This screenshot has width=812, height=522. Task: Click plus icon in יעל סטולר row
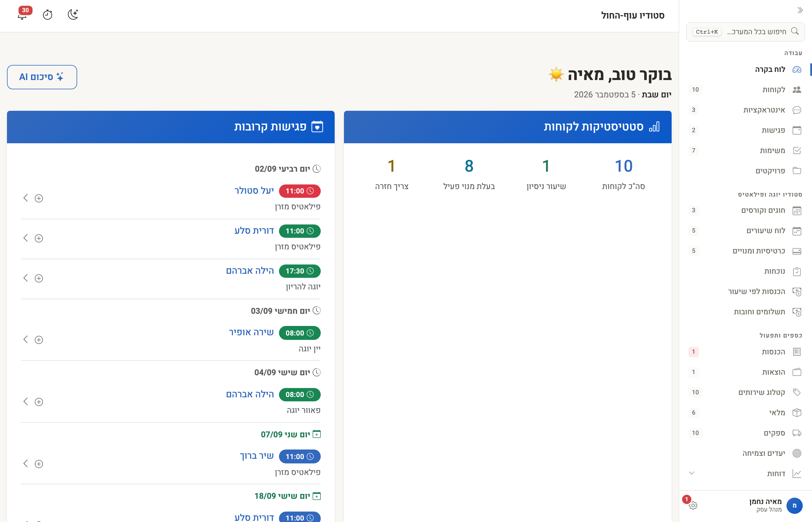pos(39,198)
